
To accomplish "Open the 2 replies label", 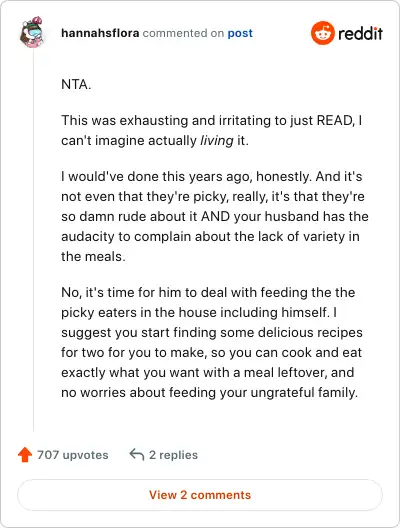I will (173, 455).
